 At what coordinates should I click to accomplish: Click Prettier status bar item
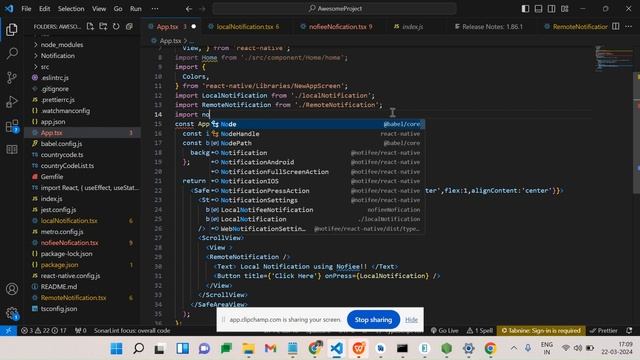click(x=603, y=331)
